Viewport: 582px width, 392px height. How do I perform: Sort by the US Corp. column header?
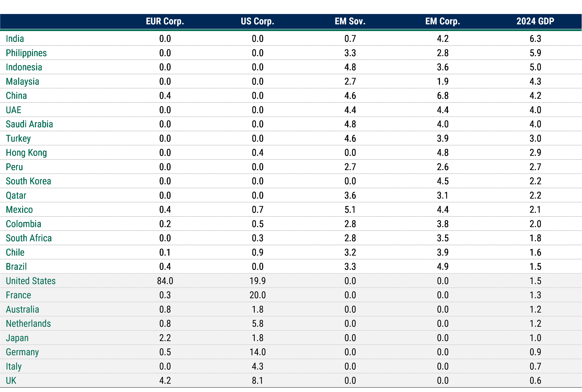click(x=257, y=22)
